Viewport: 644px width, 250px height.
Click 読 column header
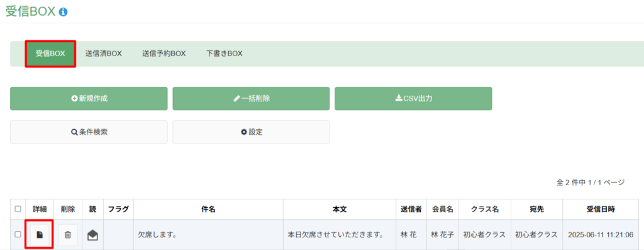click(93, 209)
